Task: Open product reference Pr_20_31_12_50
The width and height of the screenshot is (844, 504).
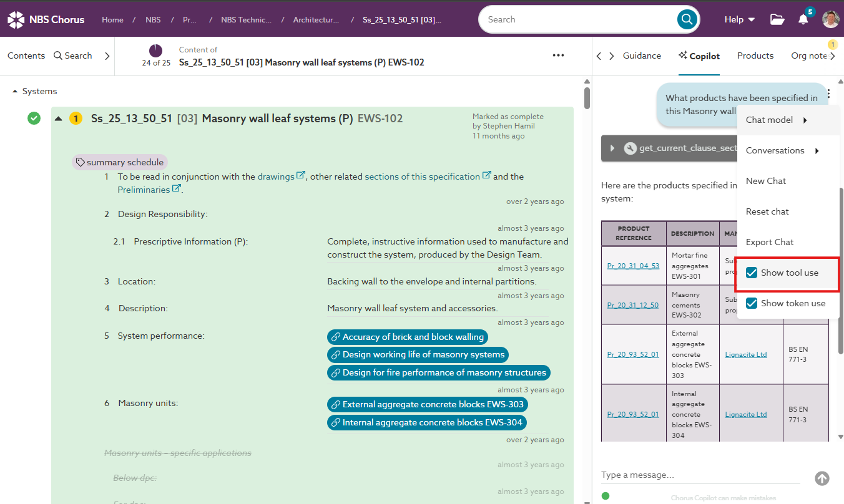Action: pyautogui.click(x=633, y=305)
